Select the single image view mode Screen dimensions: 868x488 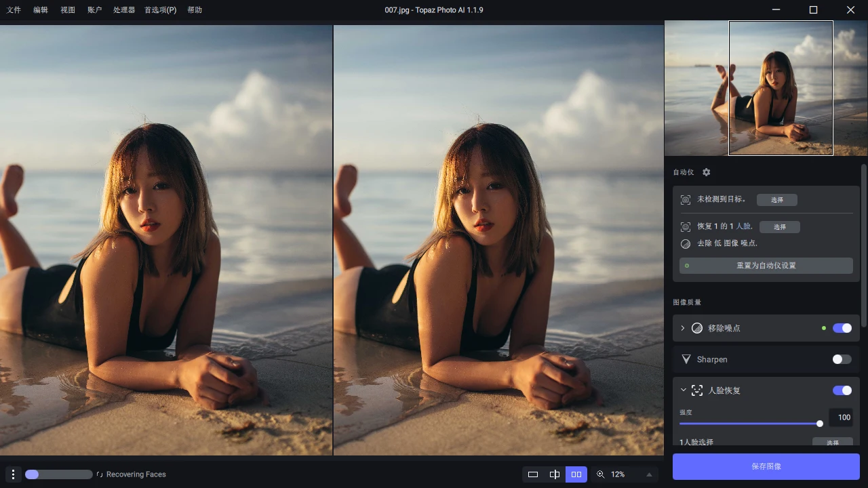pos(533,474)
